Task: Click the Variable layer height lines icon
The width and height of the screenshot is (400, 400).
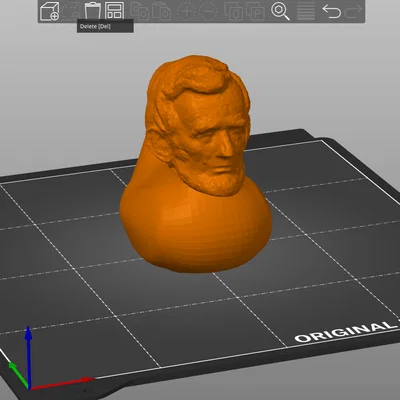Action: 306,11
